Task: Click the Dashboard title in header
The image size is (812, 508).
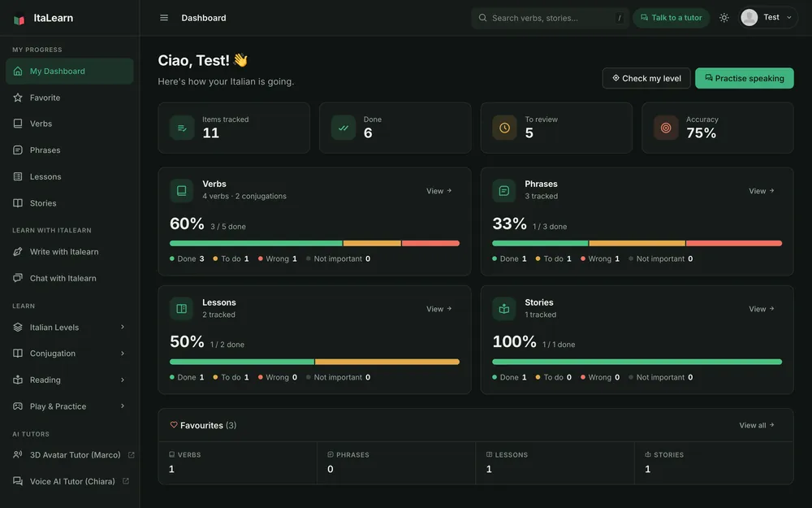Action: tap(204, 18)
